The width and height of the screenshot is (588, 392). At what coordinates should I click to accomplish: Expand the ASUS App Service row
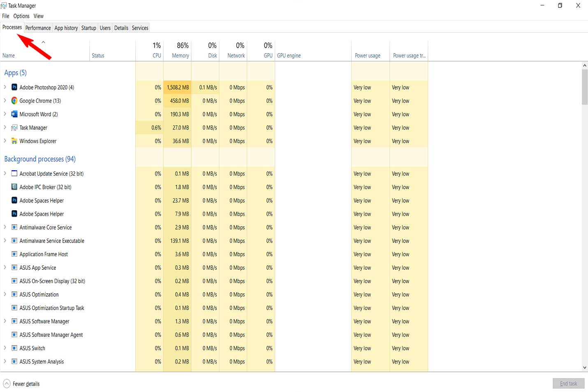click(5, 268)
